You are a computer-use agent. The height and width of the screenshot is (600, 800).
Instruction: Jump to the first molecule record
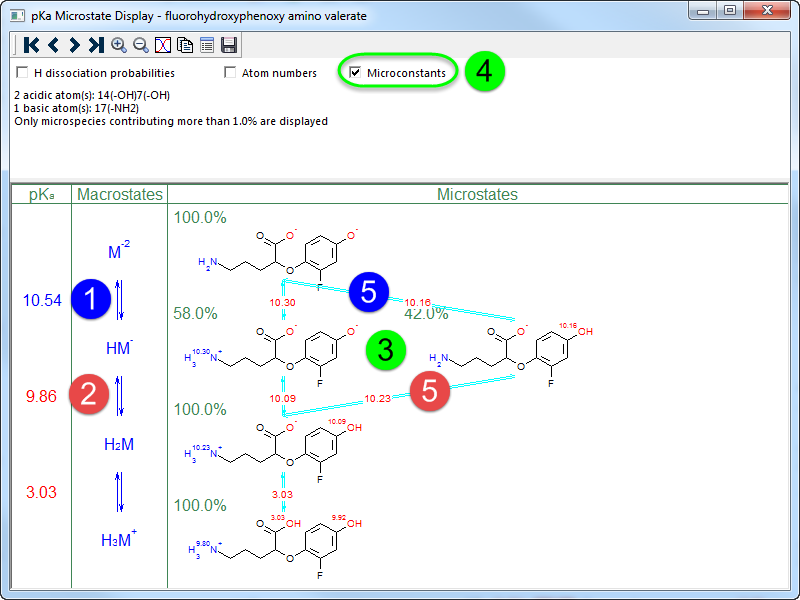[32, 45]
